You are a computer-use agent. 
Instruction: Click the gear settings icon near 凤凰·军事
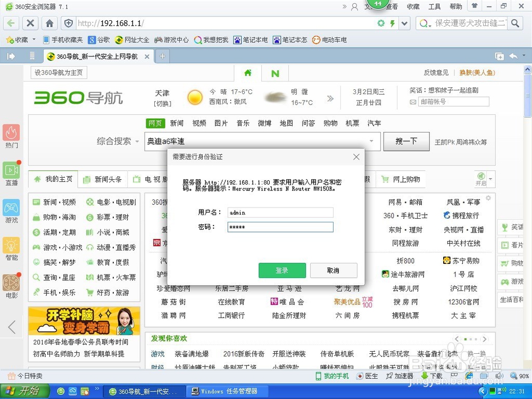(x=488, y=198)
